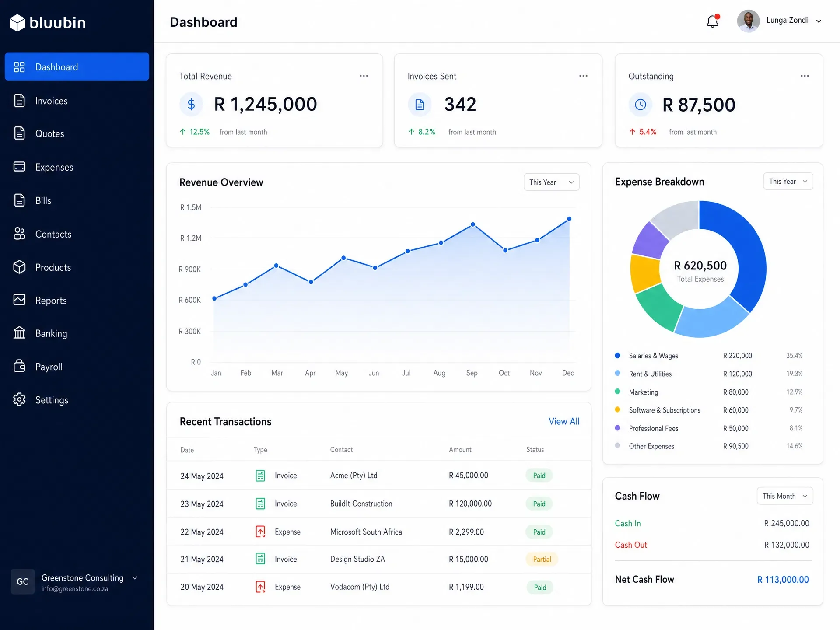
Task: Open Banking from the sidebar
Action: click(77, 333)
